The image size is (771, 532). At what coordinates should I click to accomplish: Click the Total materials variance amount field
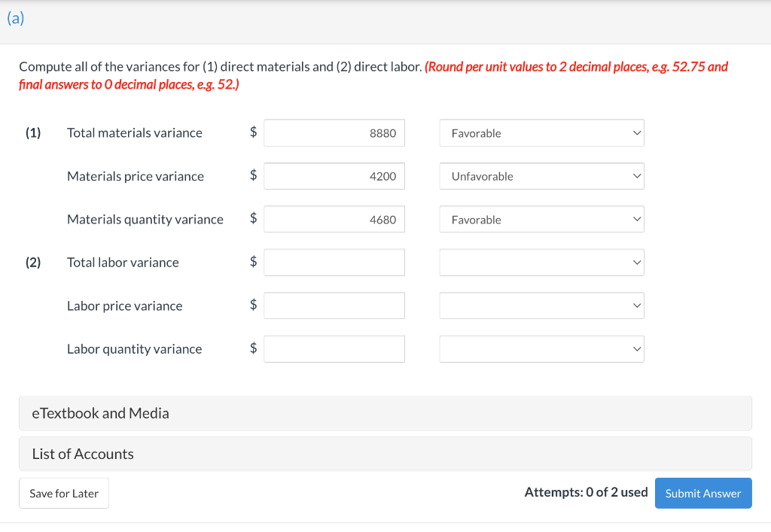(334, 133)
